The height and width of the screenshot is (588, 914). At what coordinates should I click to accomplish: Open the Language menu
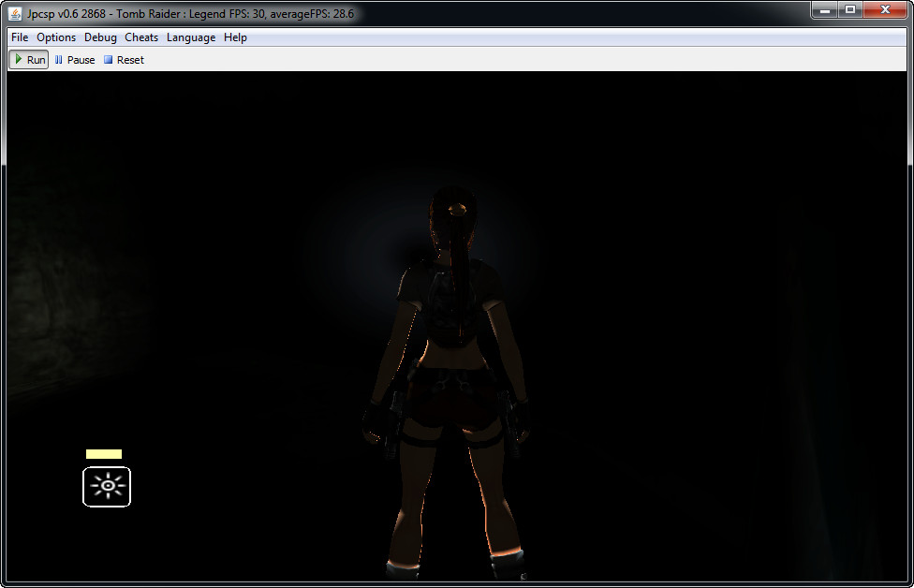coord(191,37)
